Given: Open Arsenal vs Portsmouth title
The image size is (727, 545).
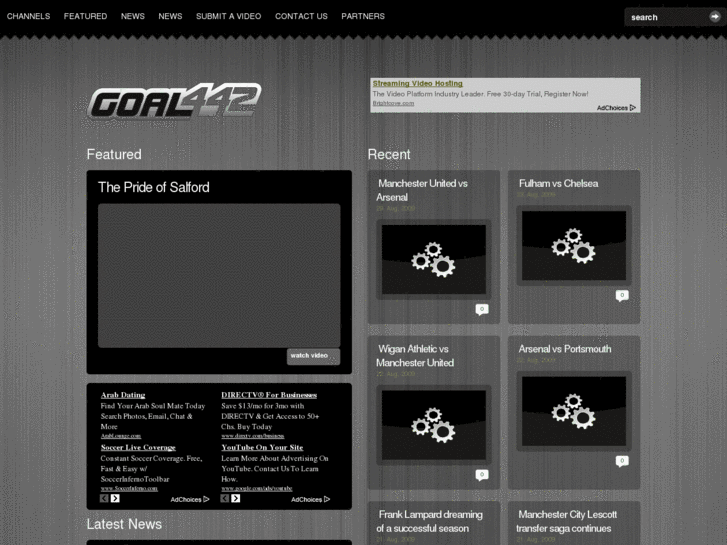Looking at the screenshot, I should [x=565, y=349].
